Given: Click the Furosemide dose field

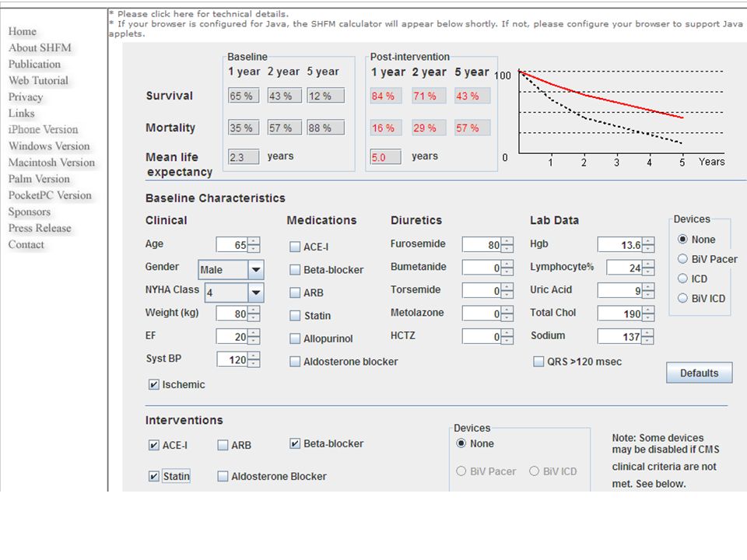Looking at the screenshot, I should (x=482, y=245).
